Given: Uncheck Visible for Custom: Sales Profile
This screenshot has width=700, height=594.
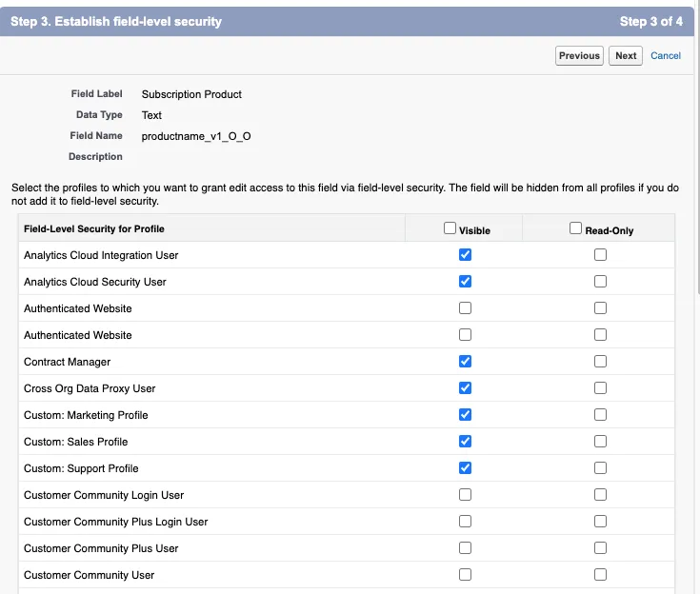Looking at the screenshot, I should [x=465, y=442].
